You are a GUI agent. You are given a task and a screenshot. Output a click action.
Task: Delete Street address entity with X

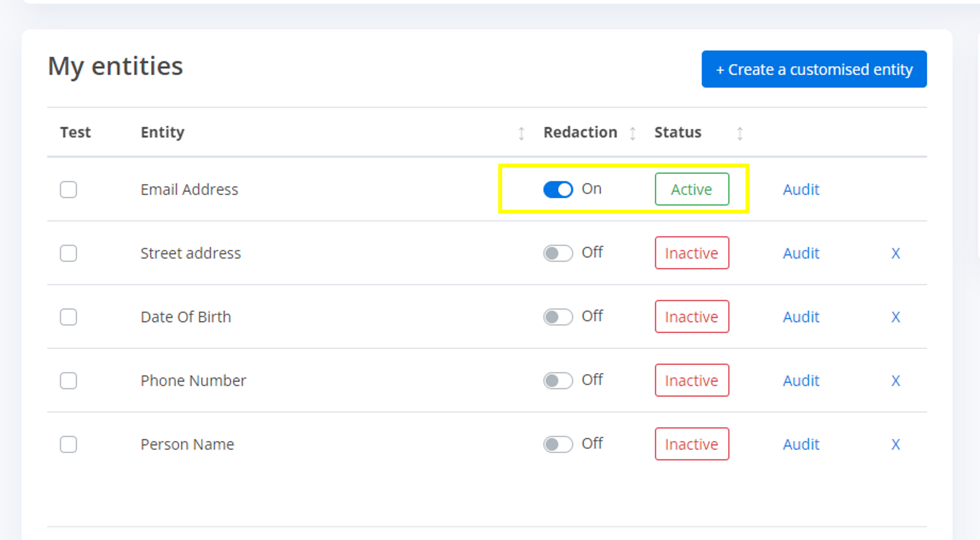(896, 253)
